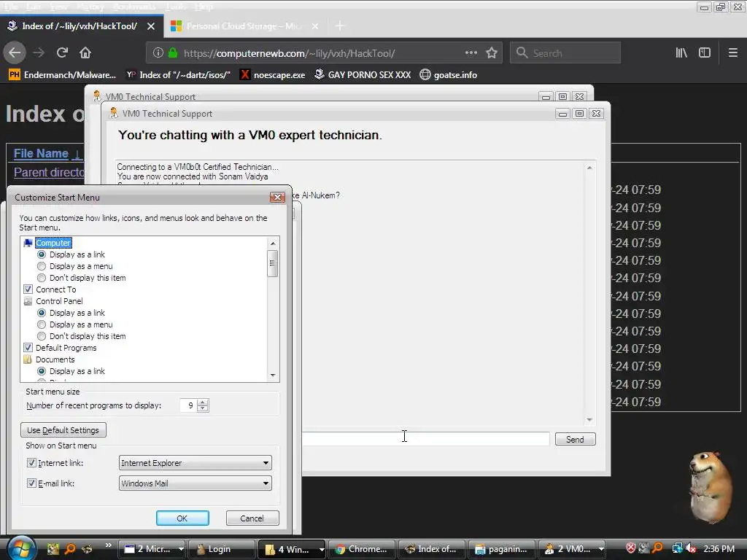747x560 pixels.
Task: Click the network tray icon
Action: point(677,548)
